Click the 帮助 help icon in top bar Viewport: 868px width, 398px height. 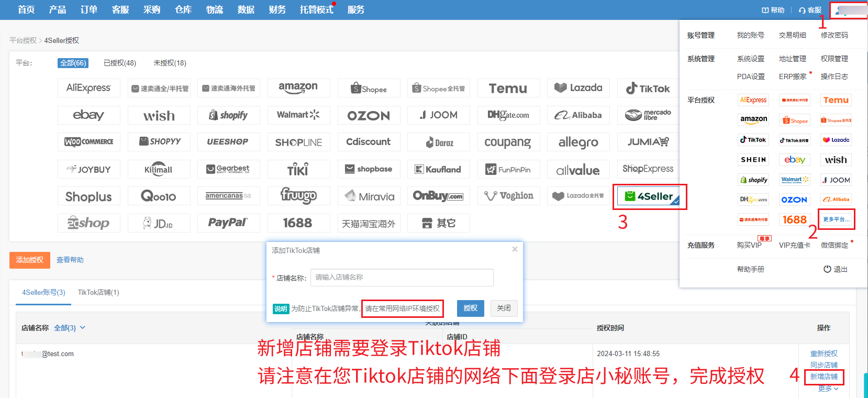[x=773, y=10]
